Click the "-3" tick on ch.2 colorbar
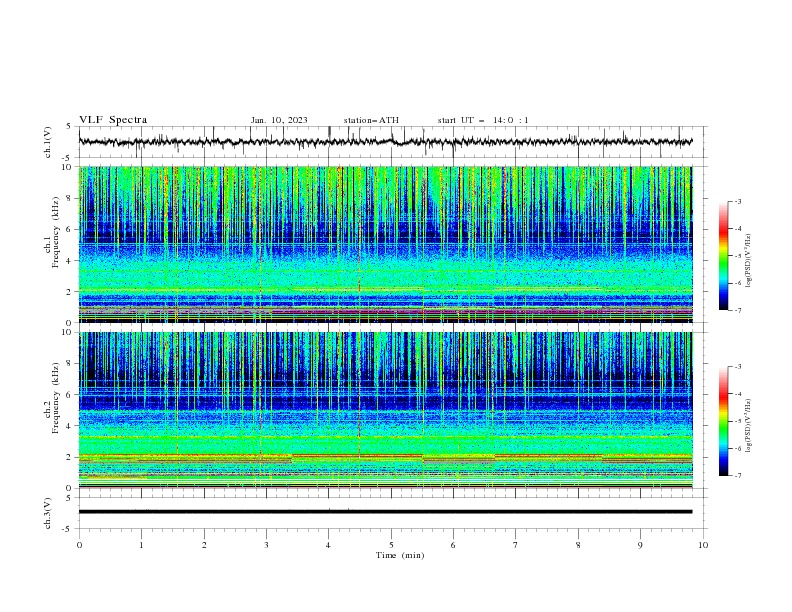The width and height of the screenshot is (792, 612). (738, 367)
